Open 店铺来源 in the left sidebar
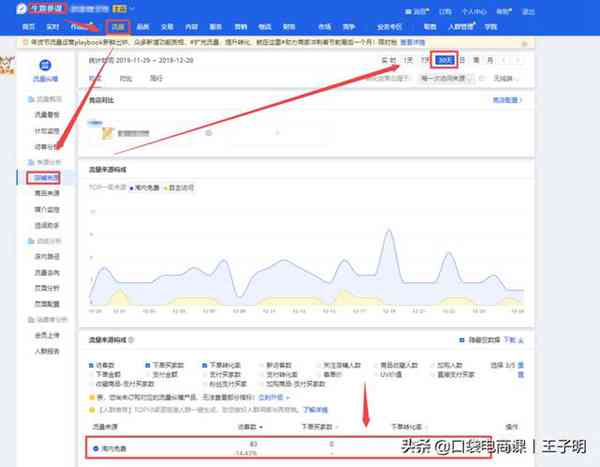600x467 pixels. (47, 178)
